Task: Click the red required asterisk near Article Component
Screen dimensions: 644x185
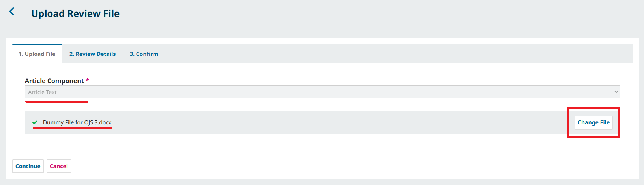Action: (x=87, y=80)
